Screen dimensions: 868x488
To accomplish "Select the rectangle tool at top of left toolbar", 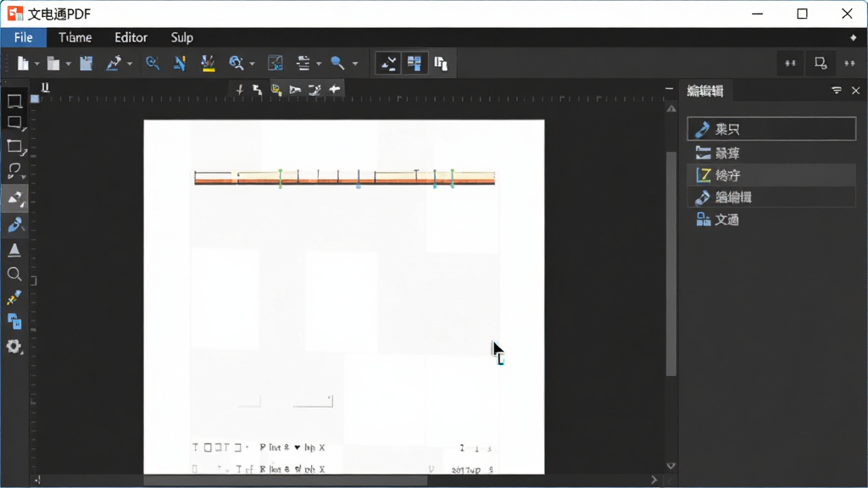I will pyautogui.click(x=14, y=102).
